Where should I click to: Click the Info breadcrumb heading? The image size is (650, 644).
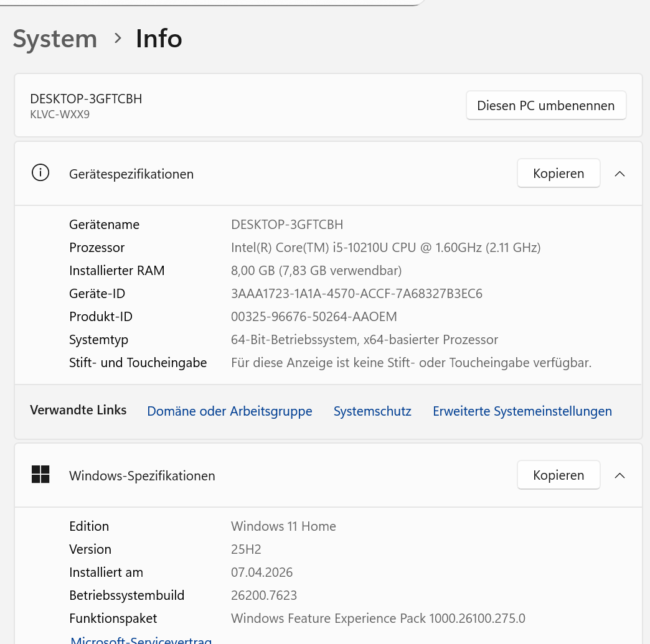(x=159, y=39)
